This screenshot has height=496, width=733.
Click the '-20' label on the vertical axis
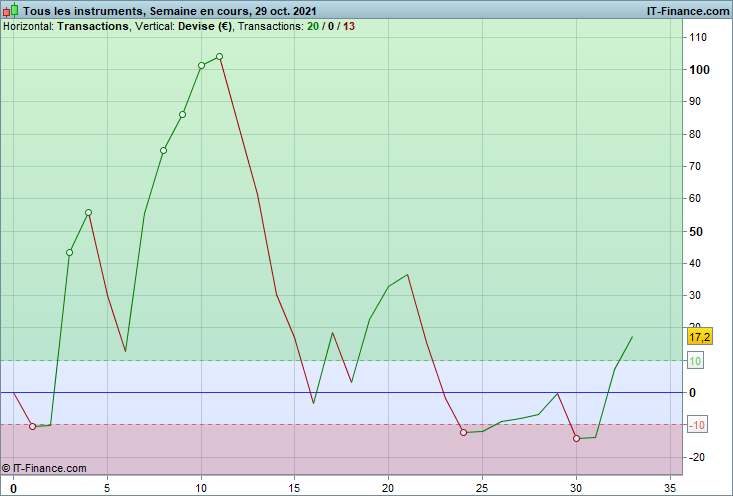pos(696,457)
